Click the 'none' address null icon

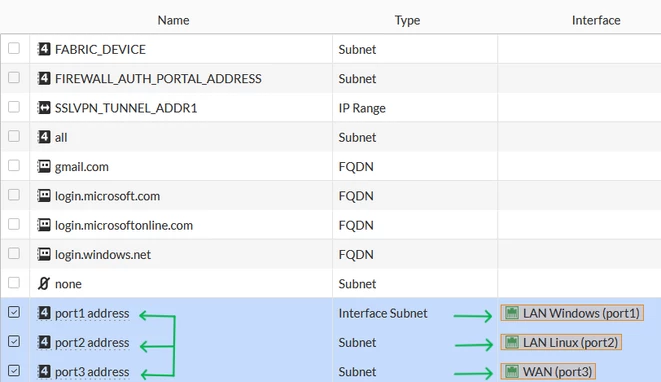44,283
